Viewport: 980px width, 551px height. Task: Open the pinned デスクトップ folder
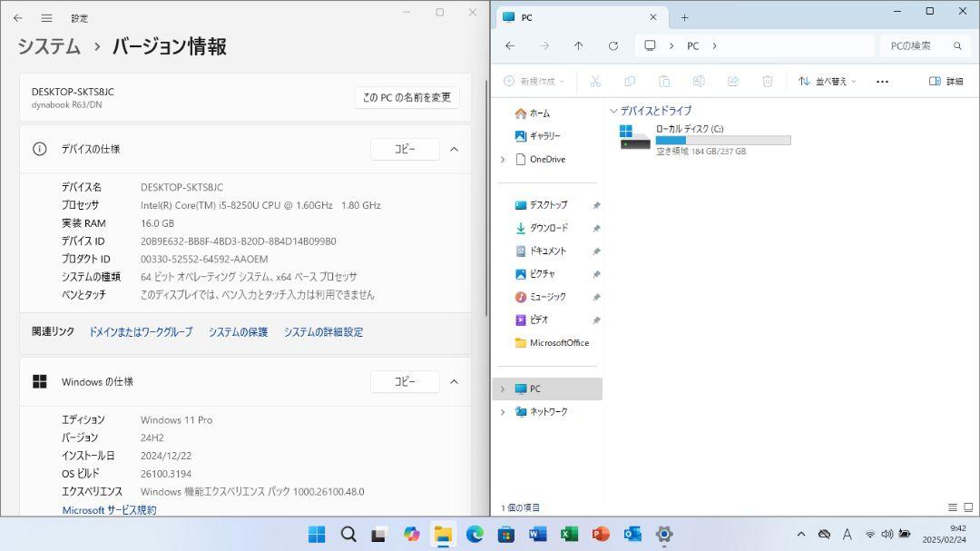[541, 205]
